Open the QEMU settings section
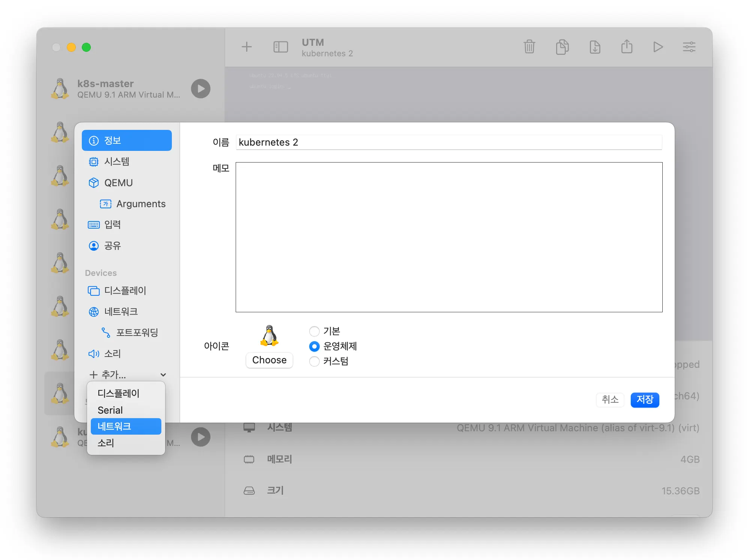Viewport: 749px width, 560px height. pyautogui.click(x=118, y=183)
